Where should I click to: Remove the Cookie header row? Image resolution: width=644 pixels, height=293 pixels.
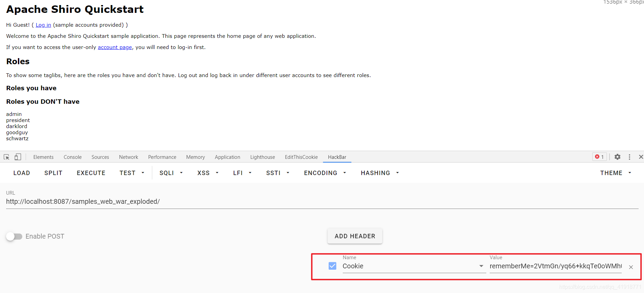(x=631, y=267)
